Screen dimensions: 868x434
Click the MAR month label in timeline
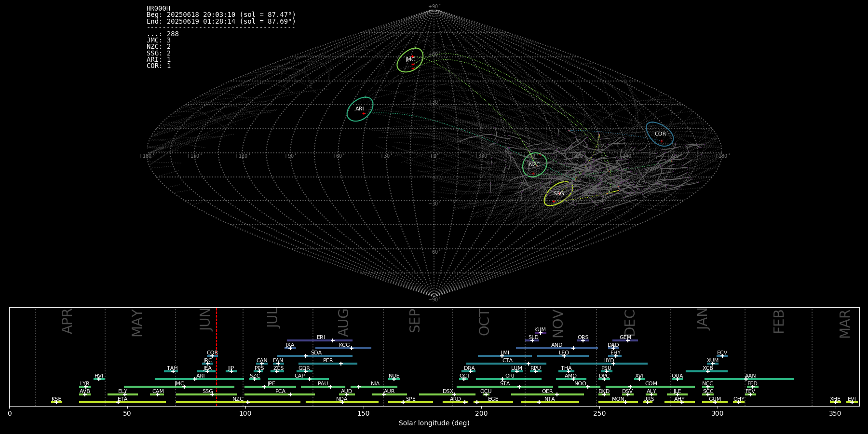click(x=845, y=324)
